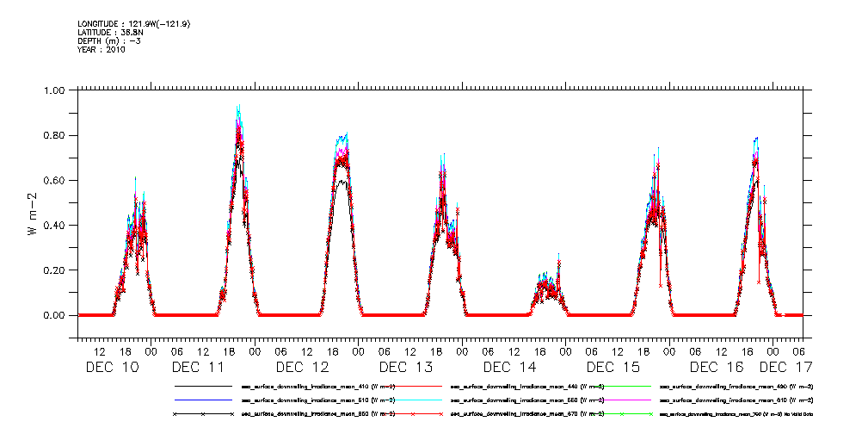Image resolution: width=868 pixels, height=434 pixels.
Task: Click the 1.00 y-axis tick label
Action: [x=54, y=90]
